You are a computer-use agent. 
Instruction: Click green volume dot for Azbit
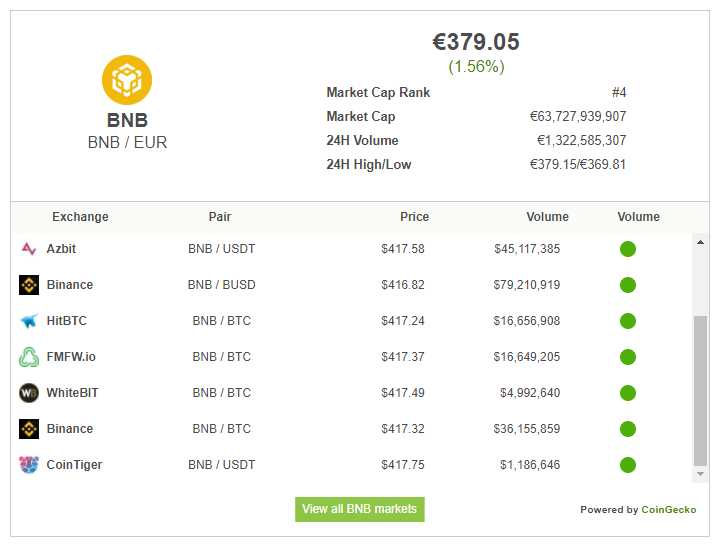pos(628,249)
